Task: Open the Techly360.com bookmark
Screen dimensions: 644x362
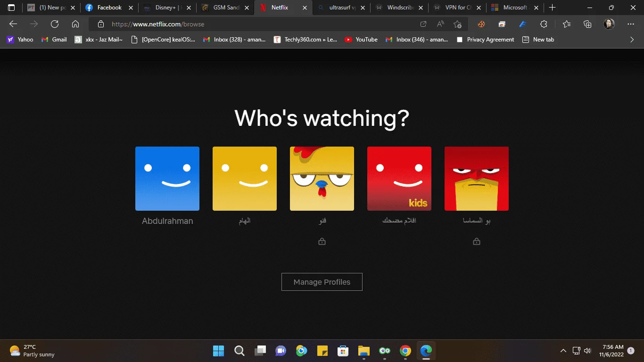Action: tap(305, 40)
